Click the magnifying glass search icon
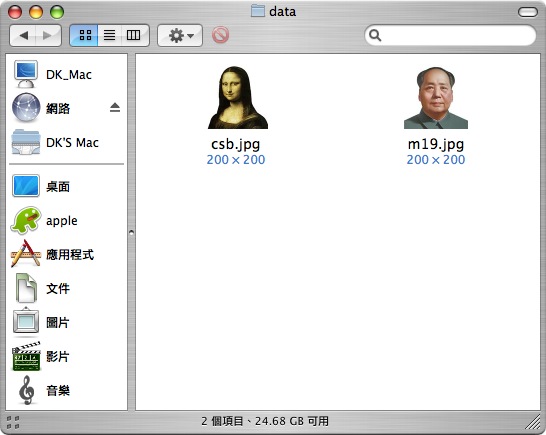Image resolution: width=546 pixels, height=435 pixels. [375, 35]
